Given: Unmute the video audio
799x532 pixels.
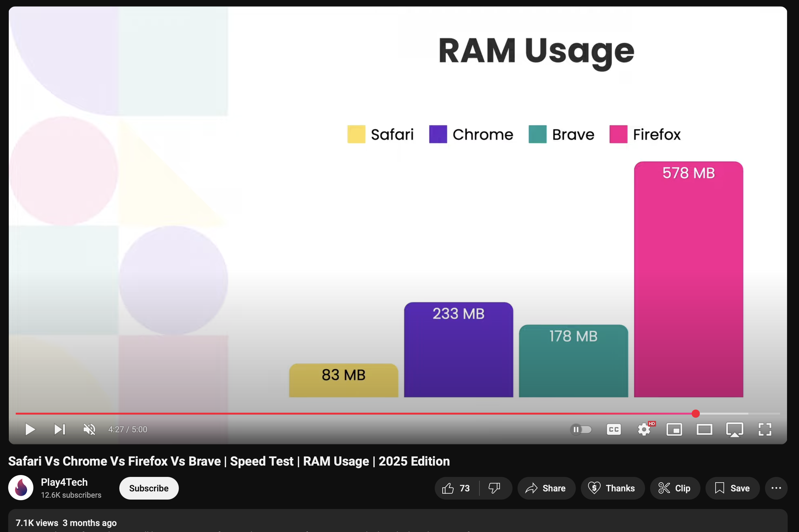Looking at the screenshot, I should (89, 429).
